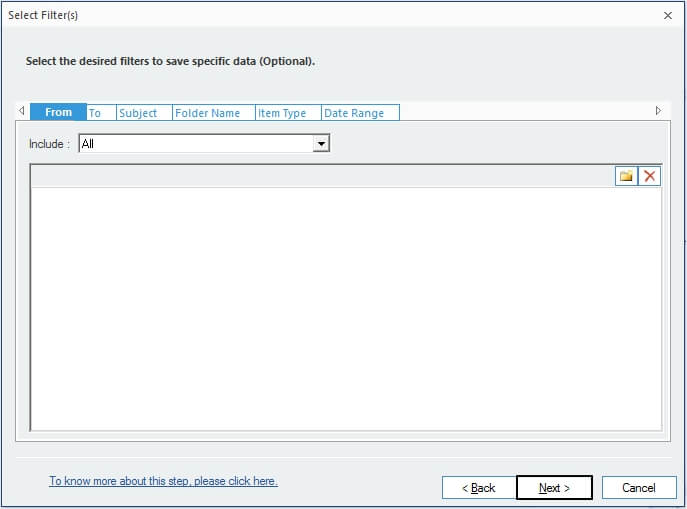
Task: Proceed with the Next button
Action: [x=554, y=488]
